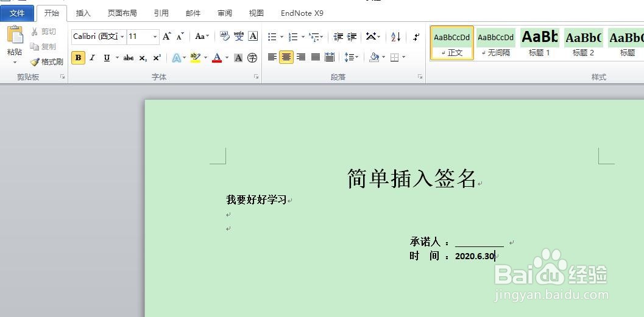Apply superscript formatting
Image resolution: width=644 pixels, height=317 pixels.
[157, 58]
